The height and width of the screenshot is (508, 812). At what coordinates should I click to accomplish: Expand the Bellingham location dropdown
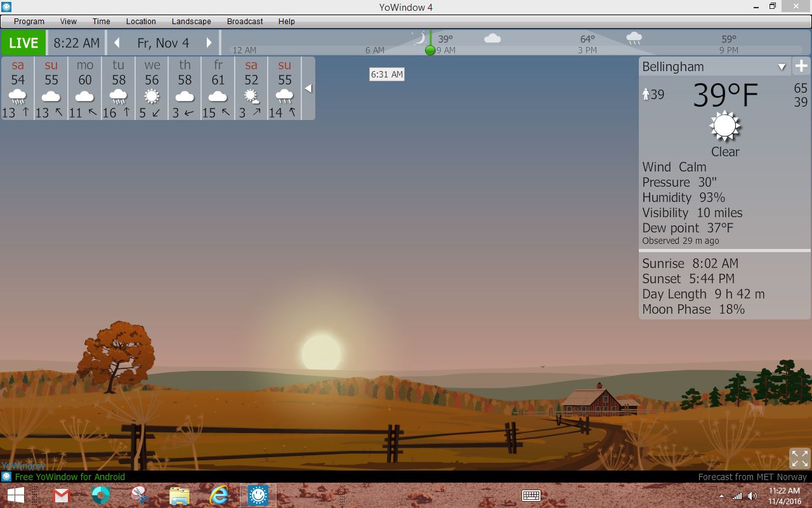[782, 67]
